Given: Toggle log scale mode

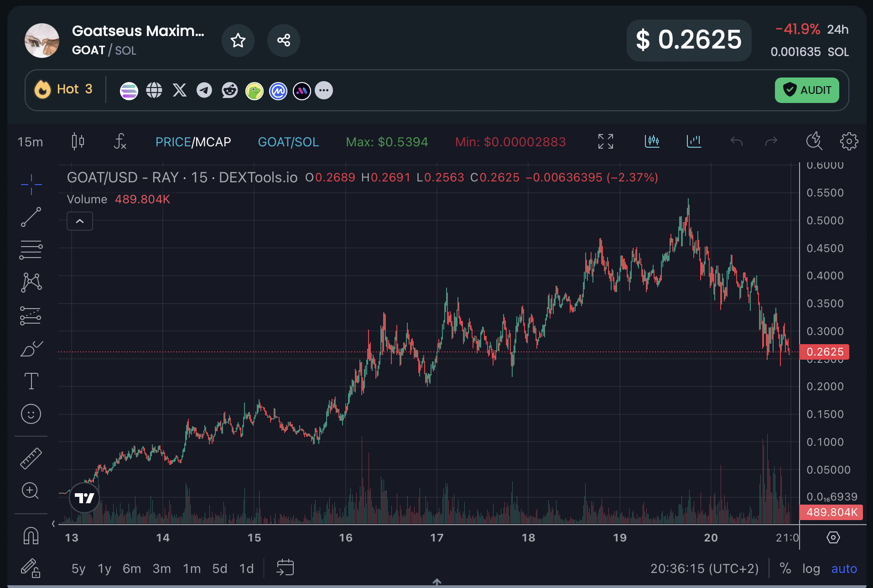Looking at the screenshot, I should pos(811,569).
